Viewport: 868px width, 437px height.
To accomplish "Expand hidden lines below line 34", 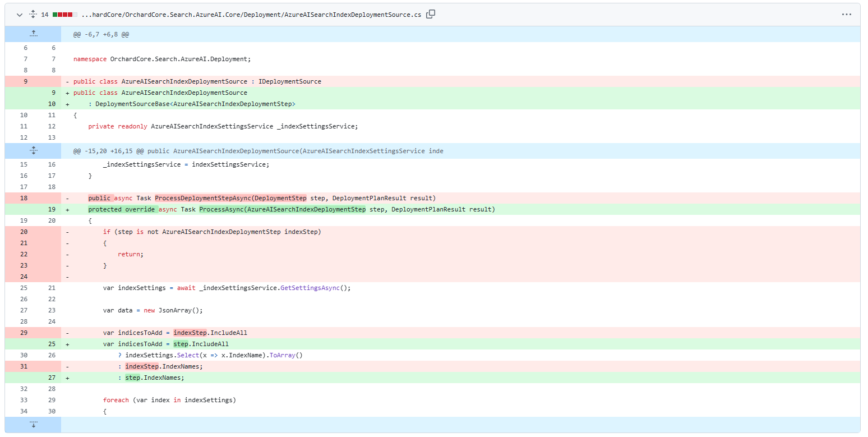I will pyautogui.click(x=33, y=425).
